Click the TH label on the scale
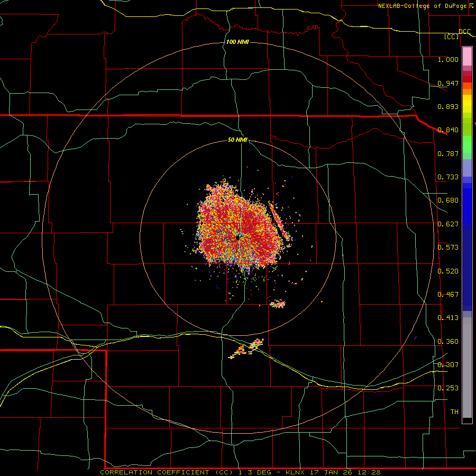 point(454,412)
